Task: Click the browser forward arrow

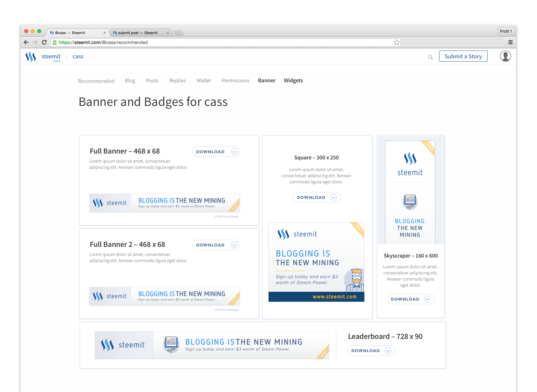Action: tap(35, 42)
